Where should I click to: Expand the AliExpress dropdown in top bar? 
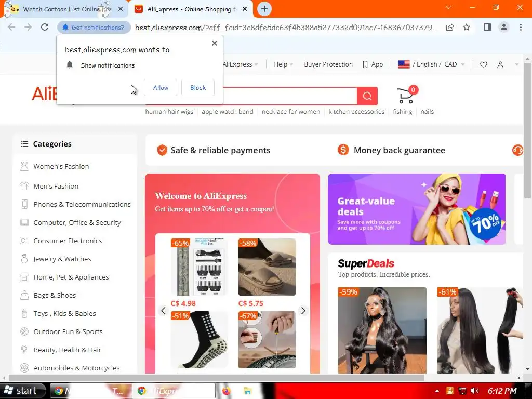[240, 64]
